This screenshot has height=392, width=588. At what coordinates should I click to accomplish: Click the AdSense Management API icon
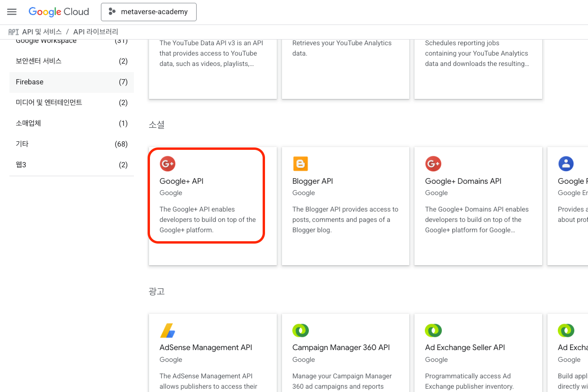click(167, 331)
